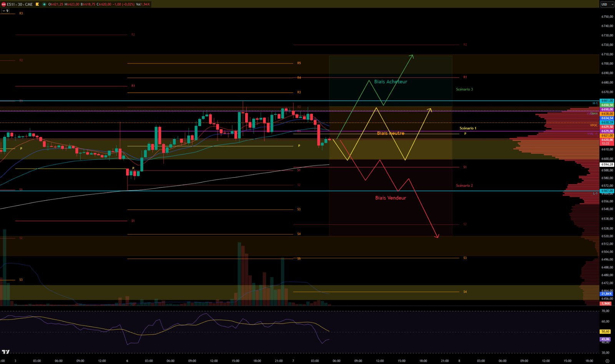Select the 'Biais neutre' text label
This screenshot has width=615, height=364.
tap(391, 133)
